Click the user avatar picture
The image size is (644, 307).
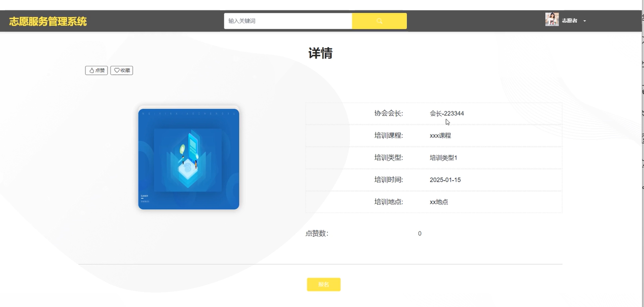(552, 20)
